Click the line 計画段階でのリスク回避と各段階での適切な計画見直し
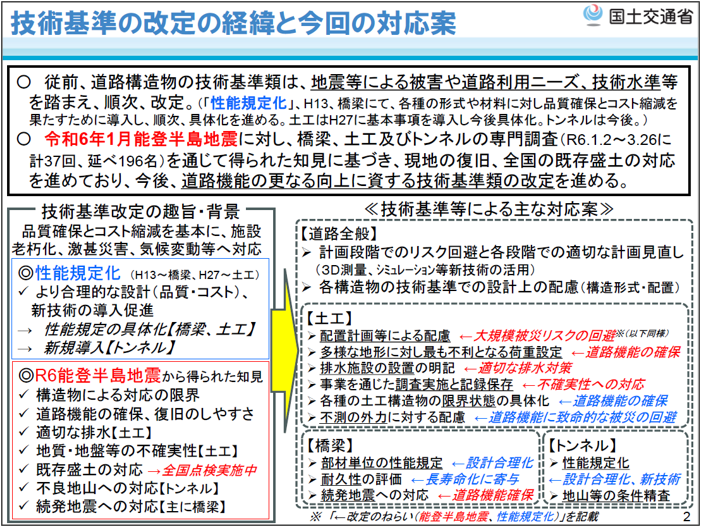This screenshot has width=701, height=527. (501, 252)
